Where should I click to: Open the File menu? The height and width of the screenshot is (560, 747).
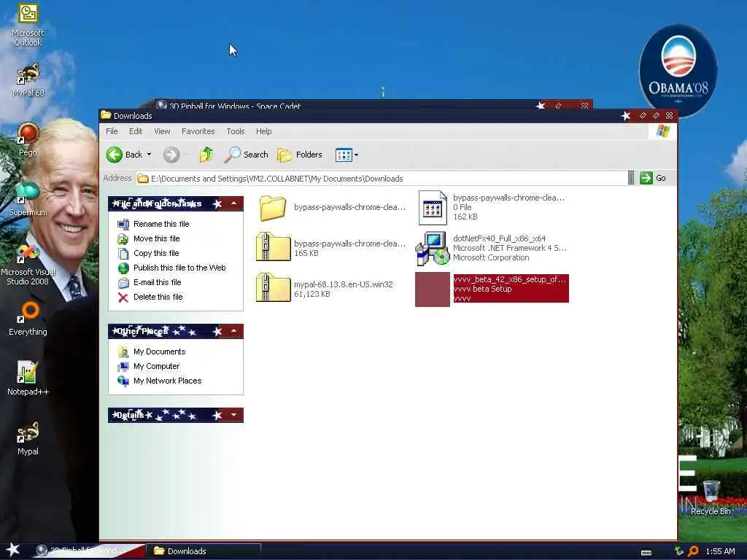coord(112,131)
